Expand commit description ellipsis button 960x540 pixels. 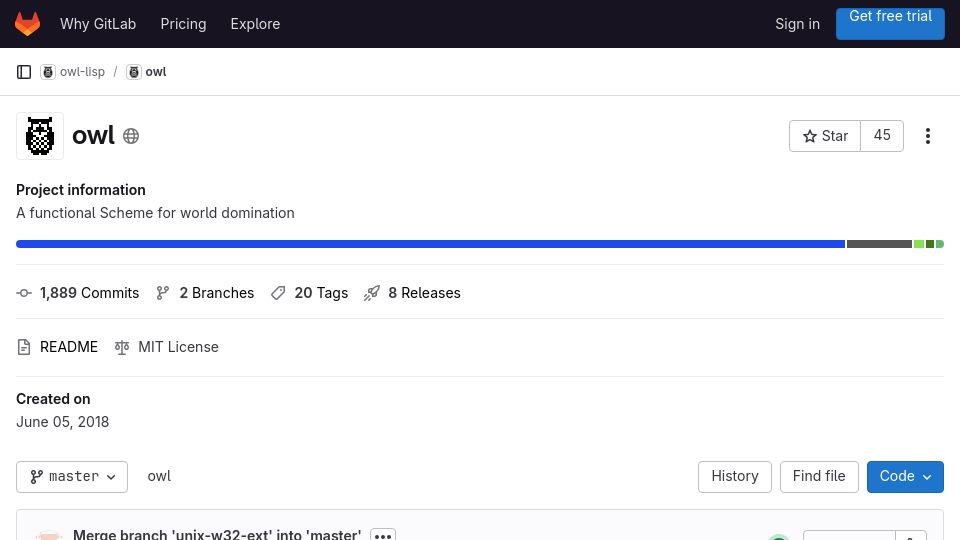click(x=383, y=534)
